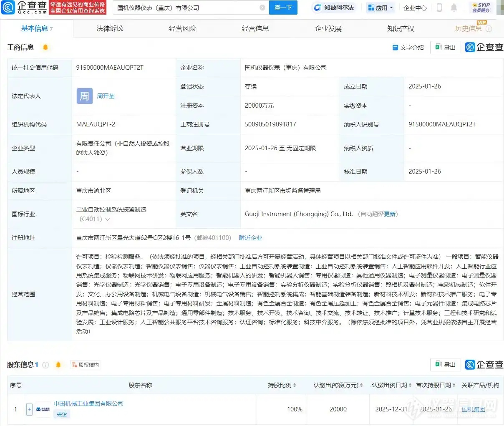Open the 知彼阿尔法 tool
504x426 pixels.
(334, 8)
